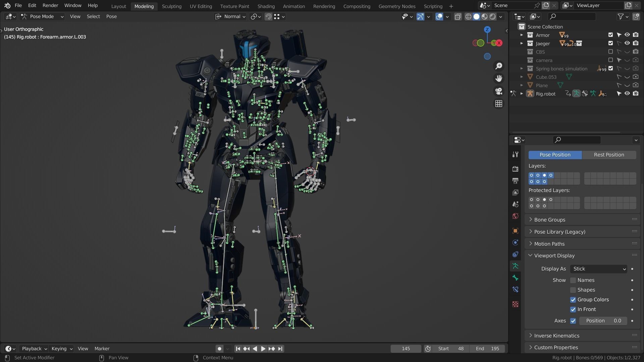Toggle snapping magnet in header
Viewport: 644px width, 362px height.
[x=268, y=16]
